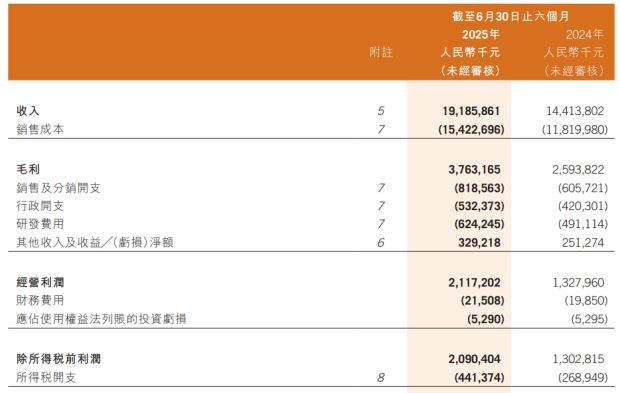620x393 pixels.
Task: Click 2024 revenue value 14,413,802
Action: [575, 111]
